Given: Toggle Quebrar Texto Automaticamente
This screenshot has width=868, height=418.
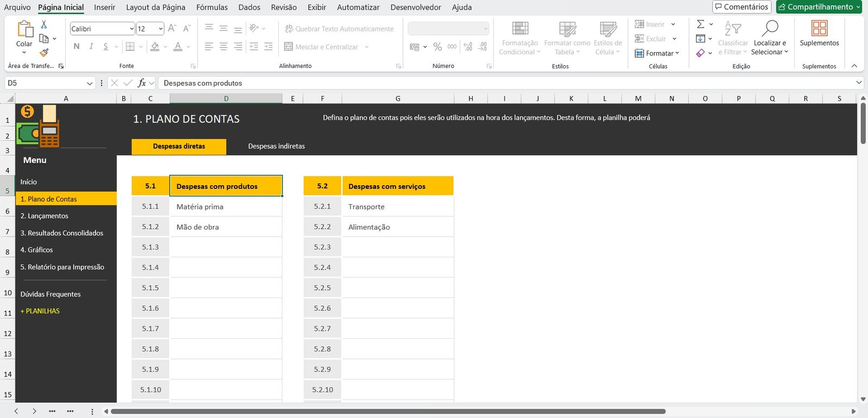Looking at the screenshot, I should coord(340,29).
